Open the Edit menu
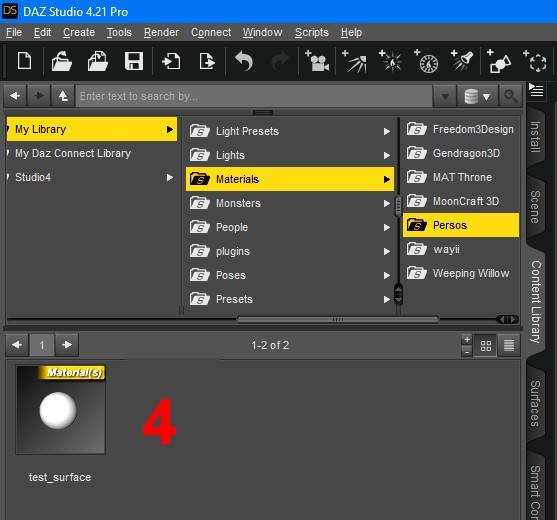This screenshot has height=520, width=557. (x=42, y=32)
